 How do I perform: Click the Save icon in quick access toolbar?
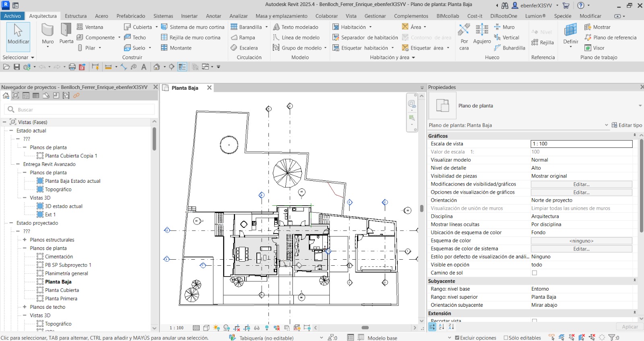17,67
